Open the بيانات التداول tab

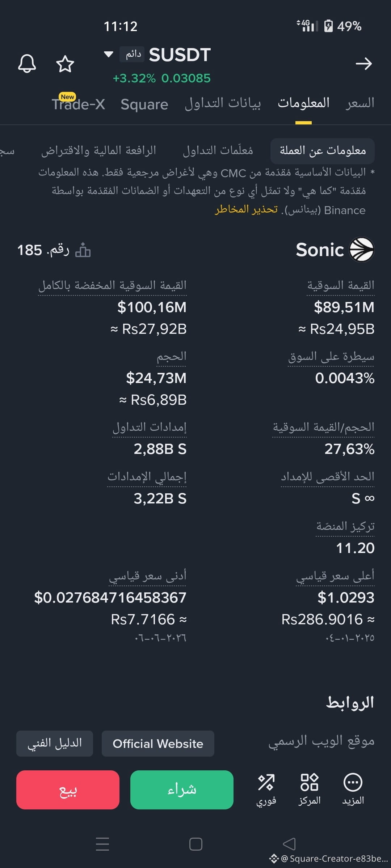(223, 103)
